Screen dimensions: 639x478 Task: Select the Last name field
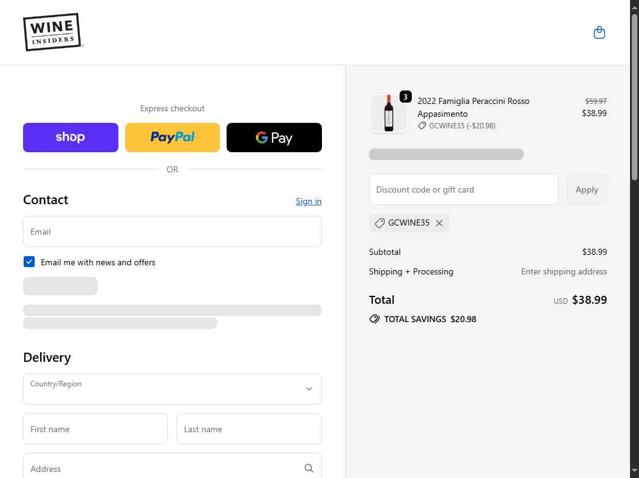pos(249,429)
